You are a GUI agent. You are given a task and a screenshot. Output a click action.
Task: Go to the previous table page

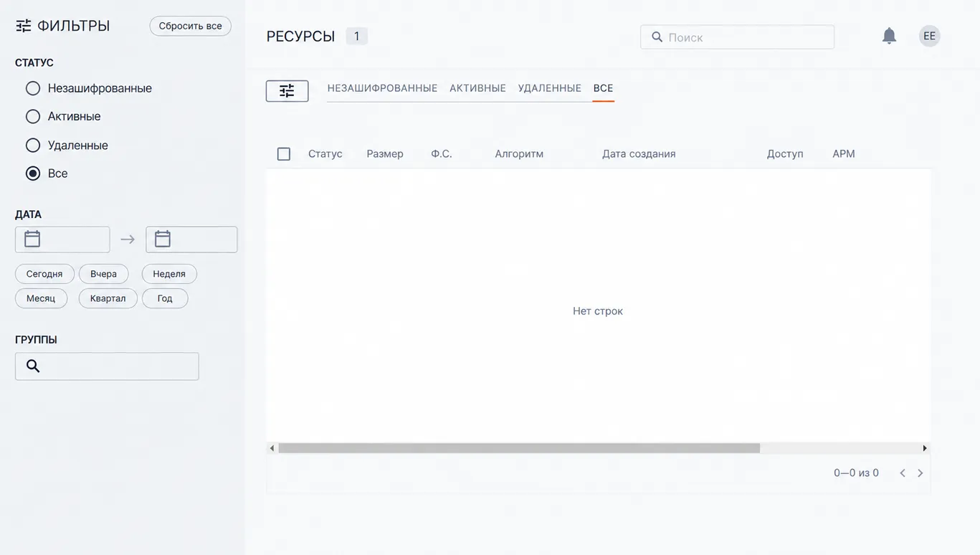point(903,473)
